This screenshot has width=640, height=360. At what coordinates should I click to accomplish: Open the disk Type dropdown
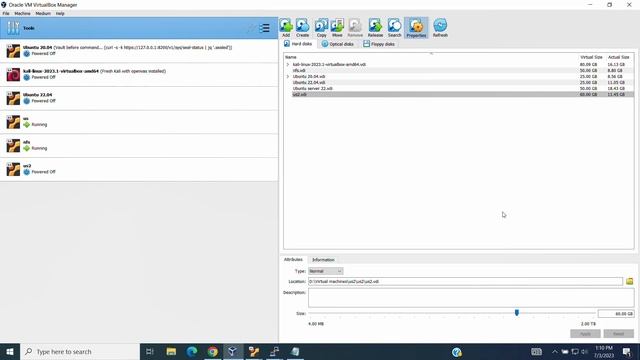click(x=325, y=271)
